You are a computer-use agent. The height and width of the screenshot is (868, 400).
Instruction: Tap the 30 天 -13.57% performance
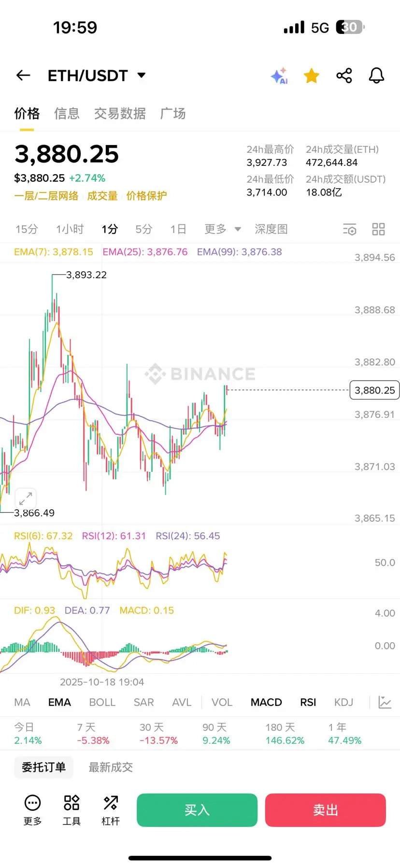coord(159,734)
